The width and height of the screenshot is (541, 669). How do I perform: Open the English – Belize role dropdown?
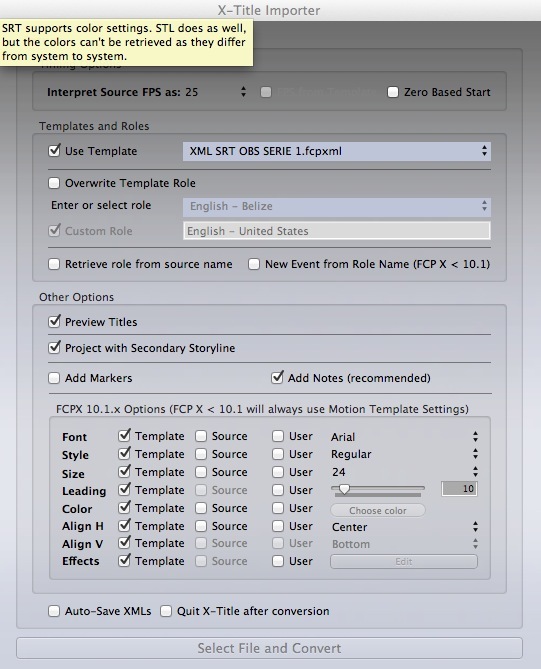click(337, 207)
